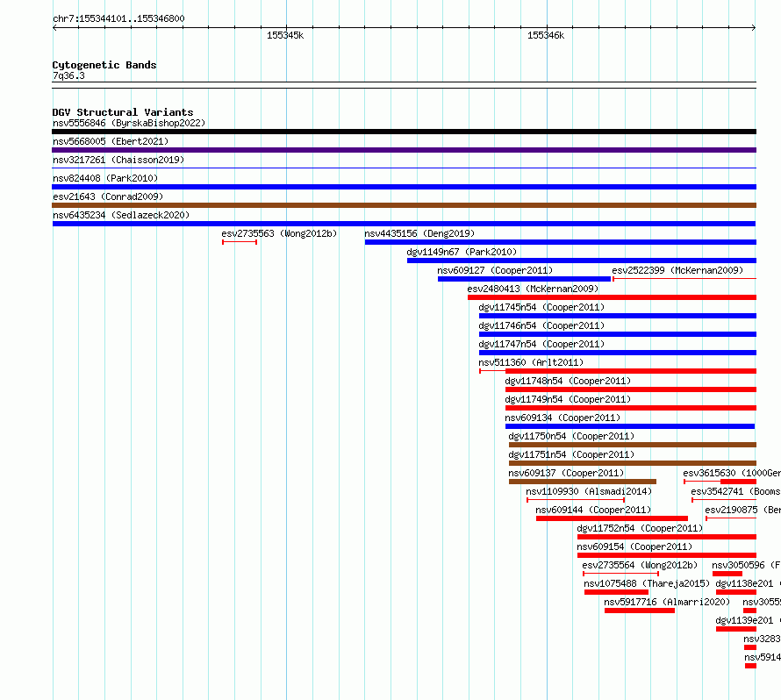Image resolution: width=781 pixels, height=700 pixels.
Task: Click dgv11747n54 (Cooper2011) label
Action: 541,344
